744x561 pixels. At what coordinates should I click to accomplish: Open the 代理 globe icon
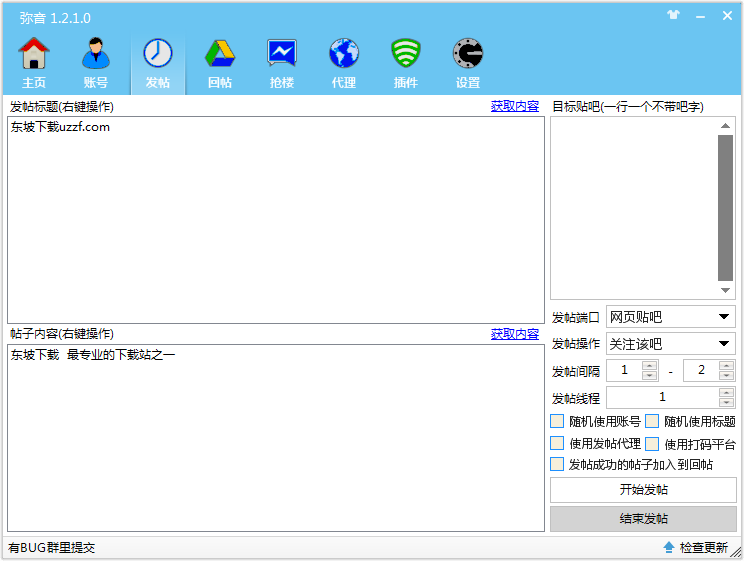click(x=344, y=53)
